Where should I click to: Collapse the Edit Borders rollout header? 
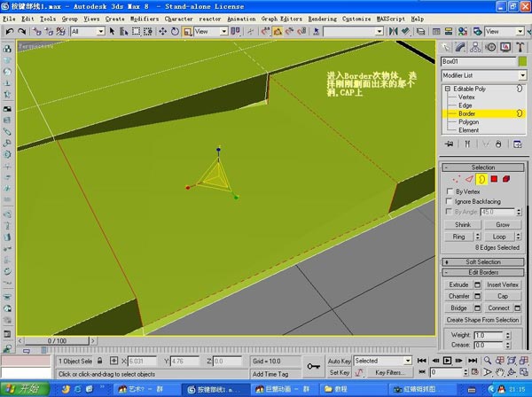[x=483, y=272]
